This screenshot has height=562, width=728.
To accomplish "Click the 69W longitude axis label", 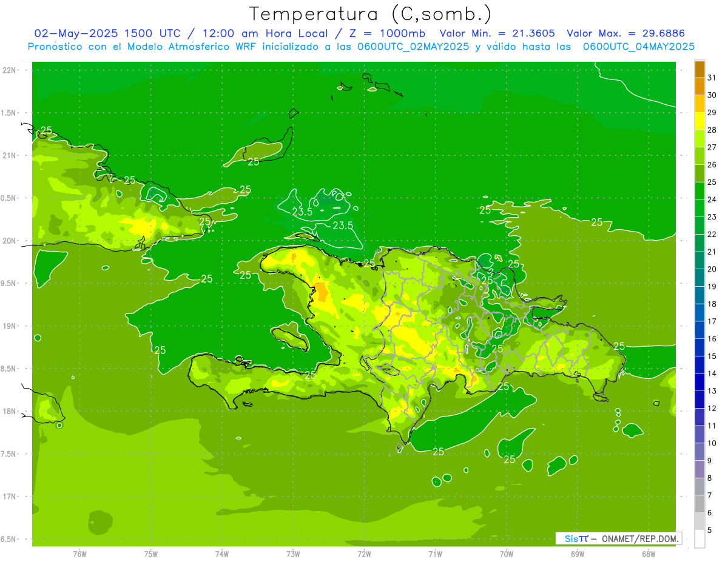I will coord(578,554).
